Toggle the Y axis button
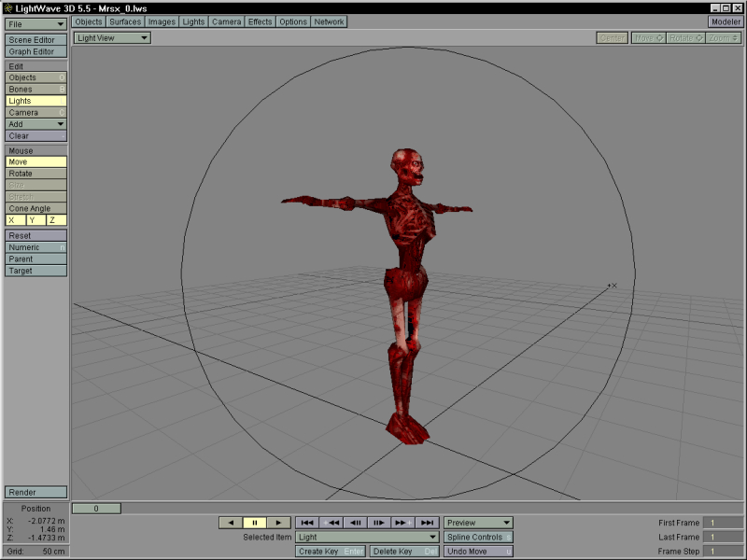The height and width of the screenshot is (560, 747). pyautogui.click(x=35, y=220)
